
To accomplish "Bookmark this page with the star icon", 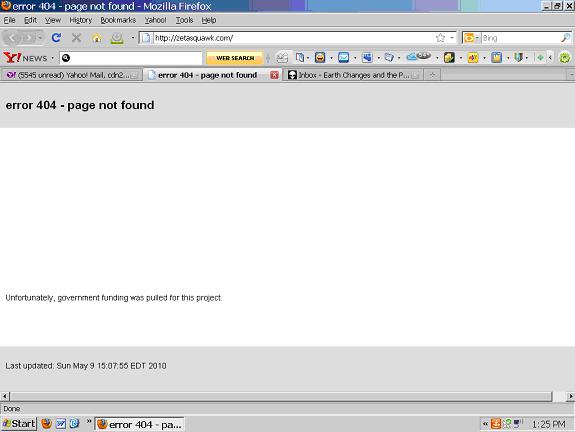I will (440, 38).
